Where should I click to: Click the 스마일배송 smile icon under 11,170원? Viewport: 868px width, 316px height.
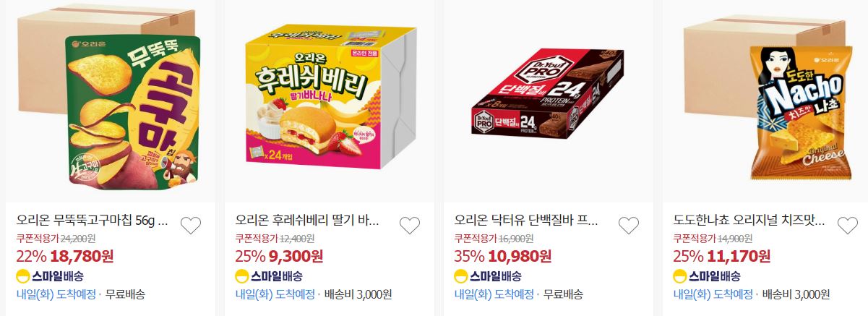coord(680,276)
